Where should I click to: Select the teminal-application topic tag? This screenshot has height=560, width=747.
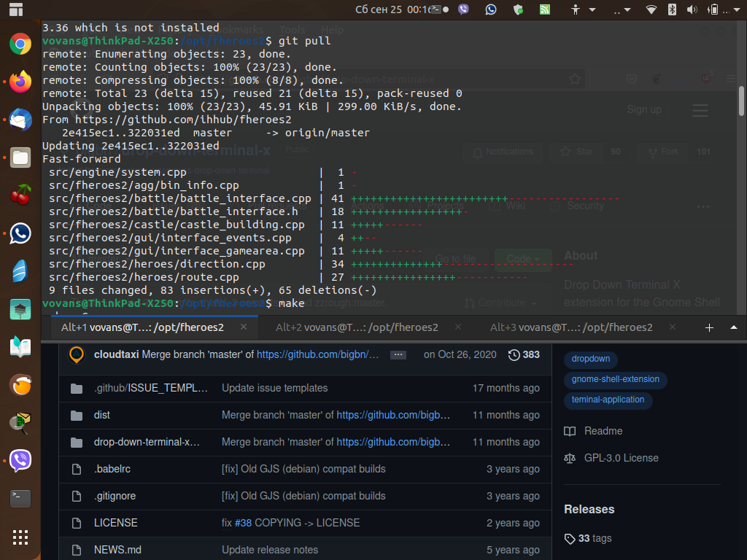click(608, 400)
